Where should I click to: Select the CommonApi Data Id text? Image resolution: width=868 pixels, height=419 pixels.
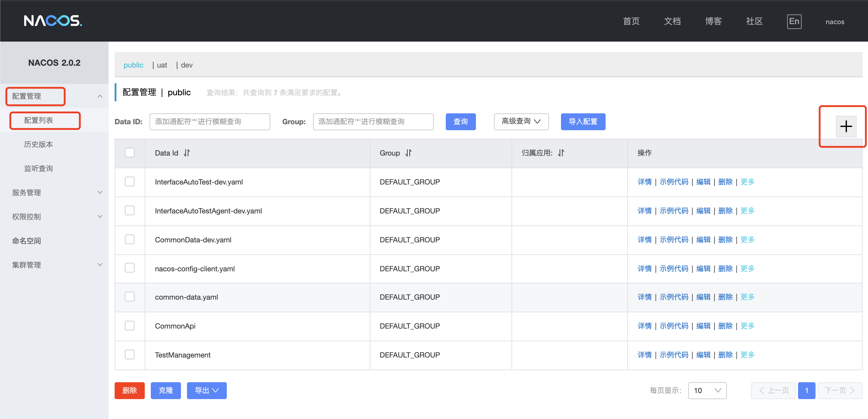175,326
